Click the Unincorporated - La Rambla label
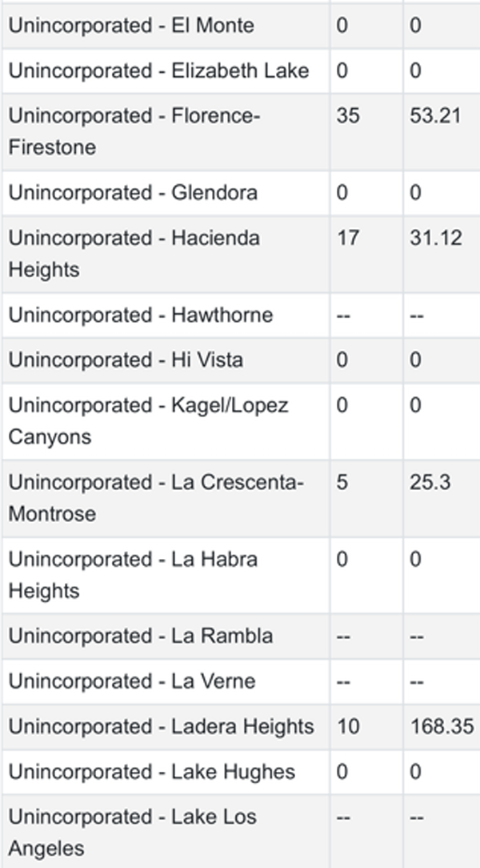Image resolution: width=480 pixels, height=868 pixels. coord(141,636)
